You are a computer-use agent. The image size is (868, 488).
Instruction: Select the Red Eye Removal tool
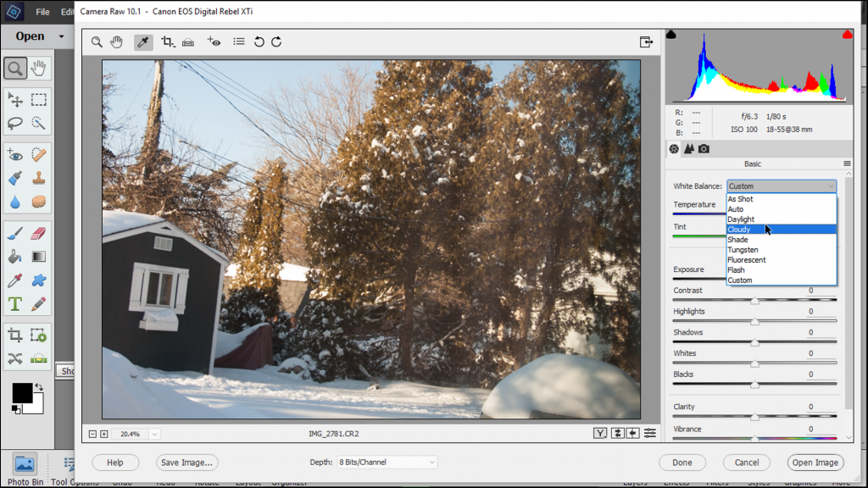click(214, 42)
